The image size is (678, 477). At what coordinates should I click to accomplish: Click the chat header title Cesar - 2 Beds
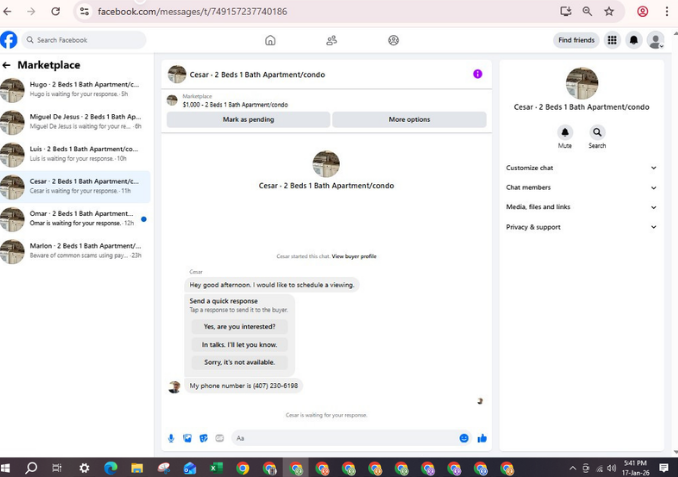[x=257, y=74]
